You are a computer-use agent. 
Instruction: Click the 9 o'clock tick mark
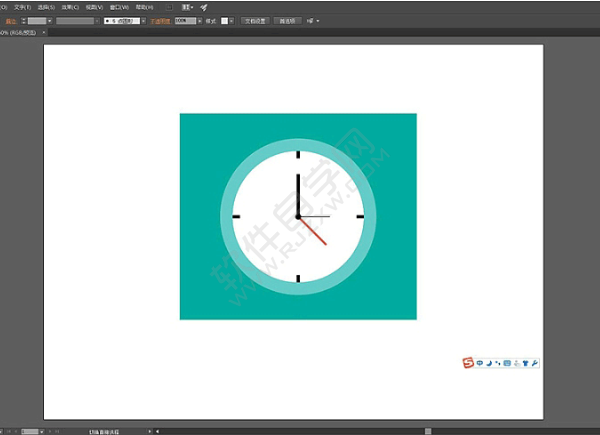click(x=236, y=217)
